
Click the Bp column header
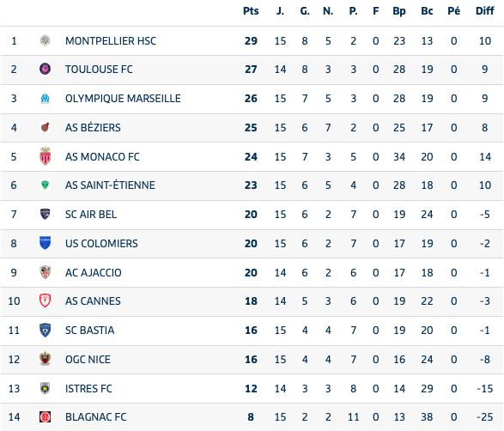click(x=399, y=11)
